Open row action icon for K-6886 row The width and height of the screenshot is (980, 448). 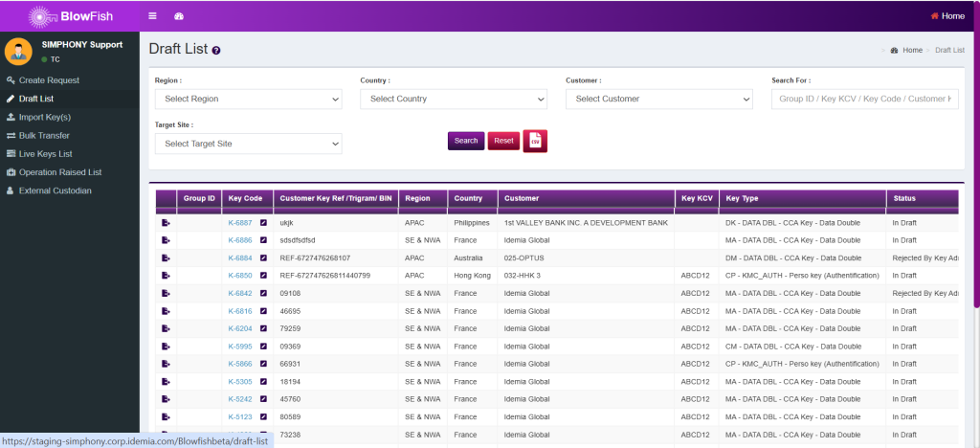coord(166,240)
